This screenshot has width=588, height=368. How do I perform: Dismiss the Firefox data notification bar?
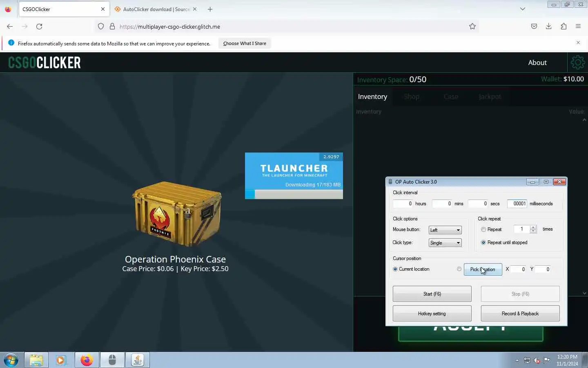pyautogui.click(x=578, y=43)
